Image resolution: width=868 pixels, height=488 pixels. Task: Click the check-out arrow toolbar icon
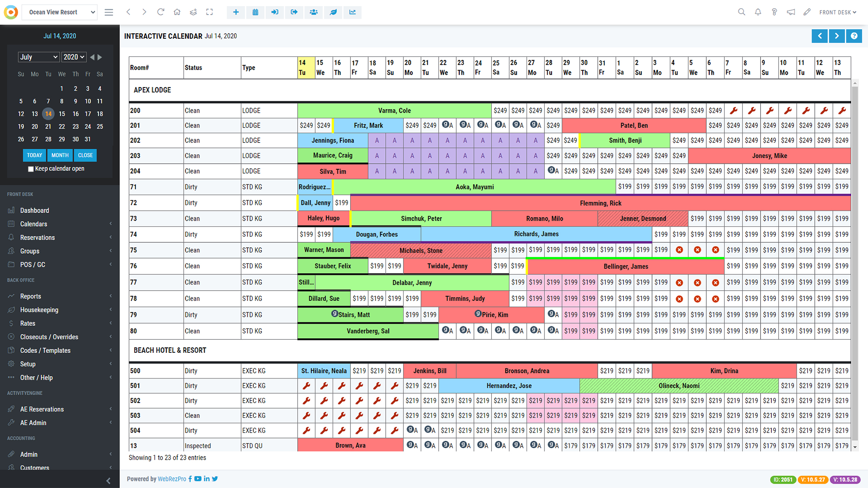coord(294,12)
